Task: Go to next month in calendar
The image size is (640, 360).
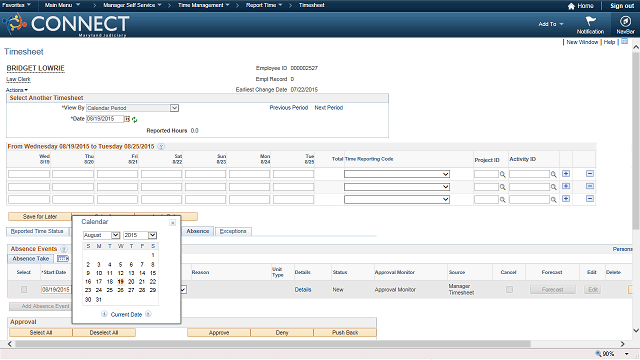Action: tap(148, 314)
